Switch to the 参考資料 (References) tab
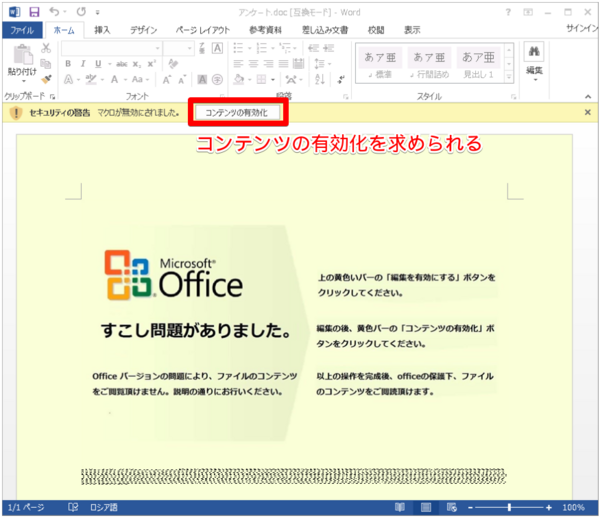 click(x=265, y=30)
